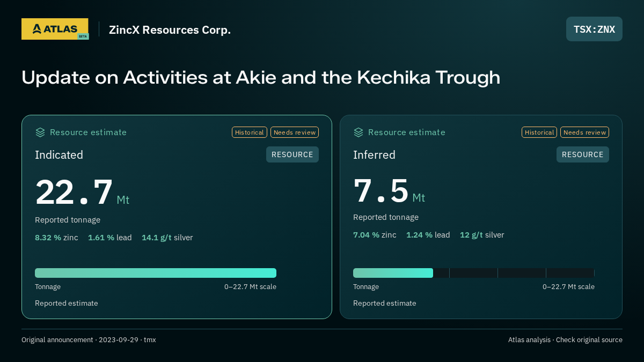Click Reported tonnage label under 7.5 Mt
Image resolution: width=644 pixels, height=362 pixels.
point(386,217)
